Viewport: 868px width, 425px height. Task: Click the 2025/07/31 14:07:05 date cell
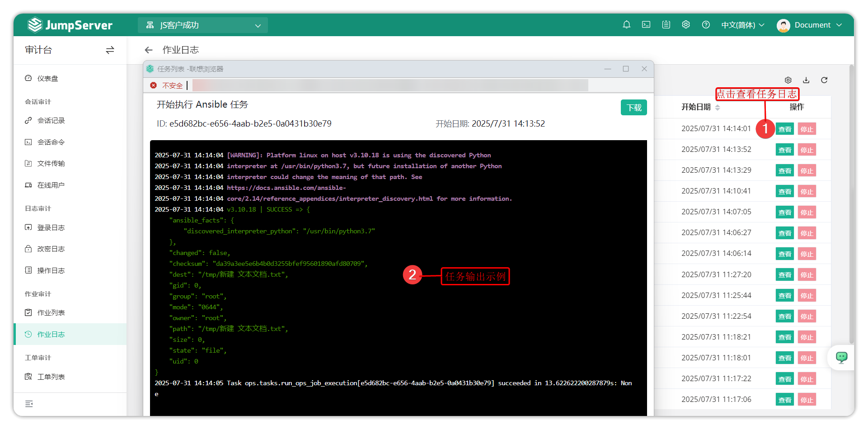point(716,212)
